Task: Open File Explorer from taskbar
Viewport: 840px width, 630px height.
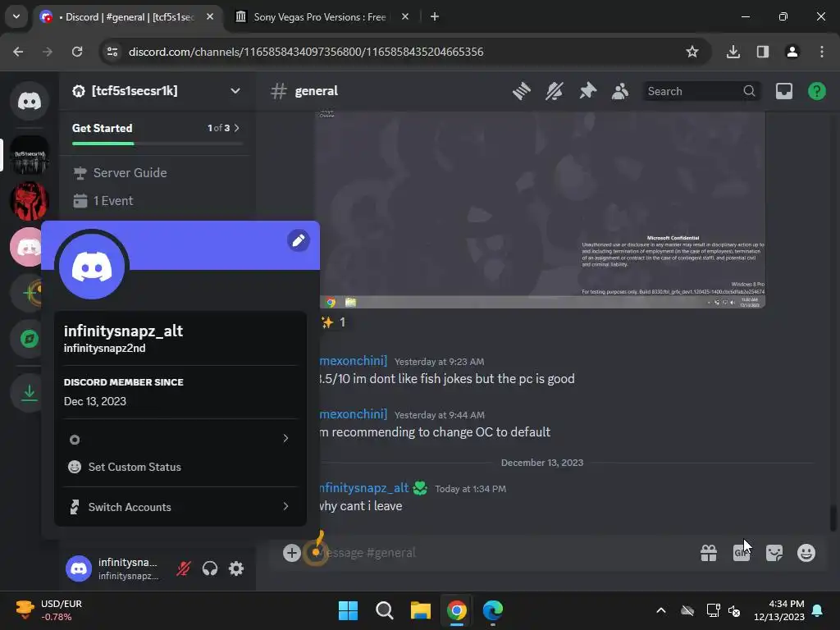Action: click(421, 610)
